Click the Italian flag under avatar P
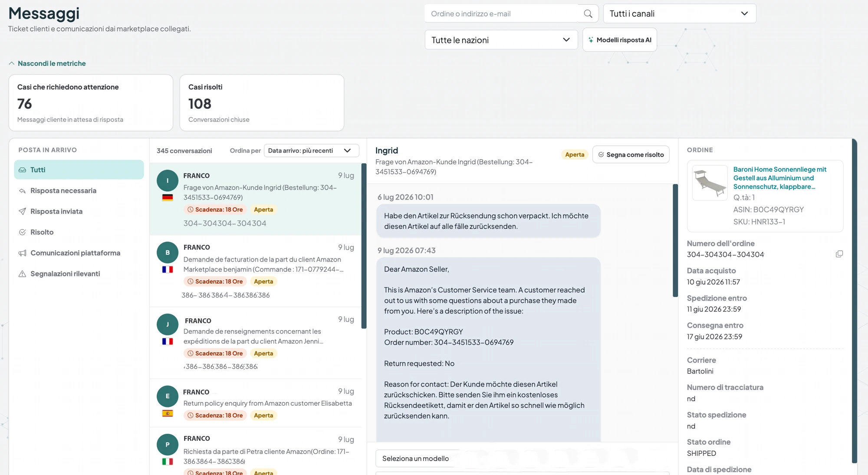 pyautogui.click(x=168, y=462)
